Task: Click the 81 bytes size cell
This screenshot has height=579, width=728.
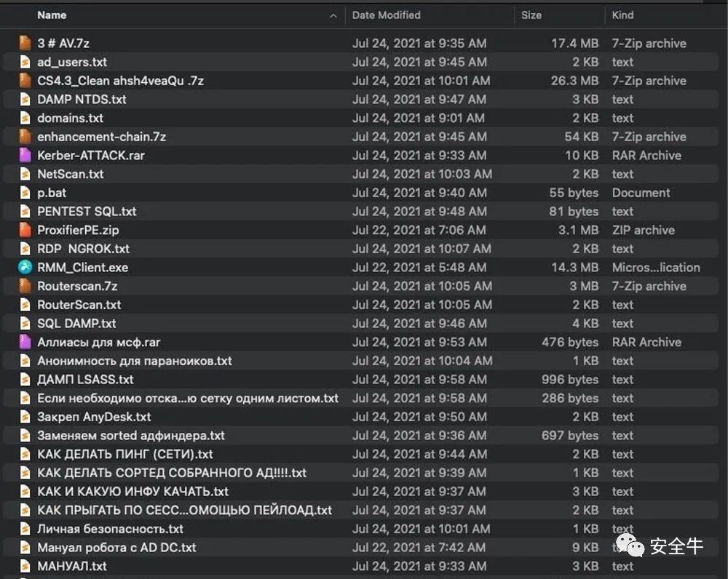Action: pyautogui.click(x=574, y=211)
